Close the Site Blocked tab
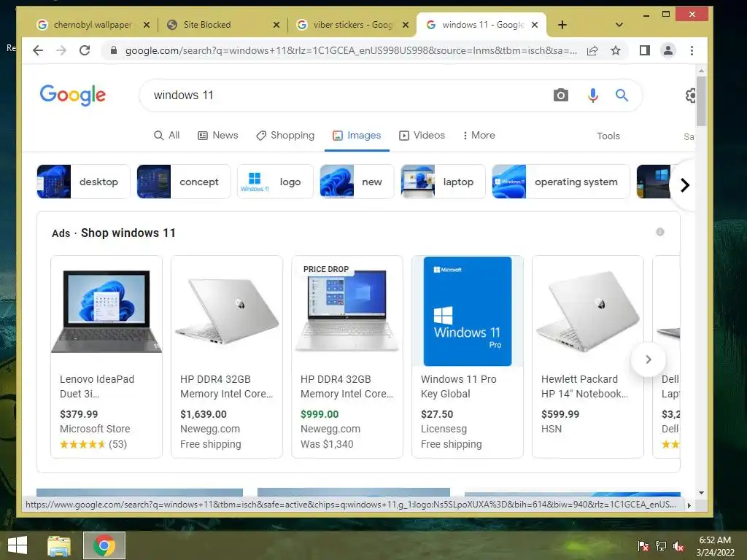 [x=276, y=25]
